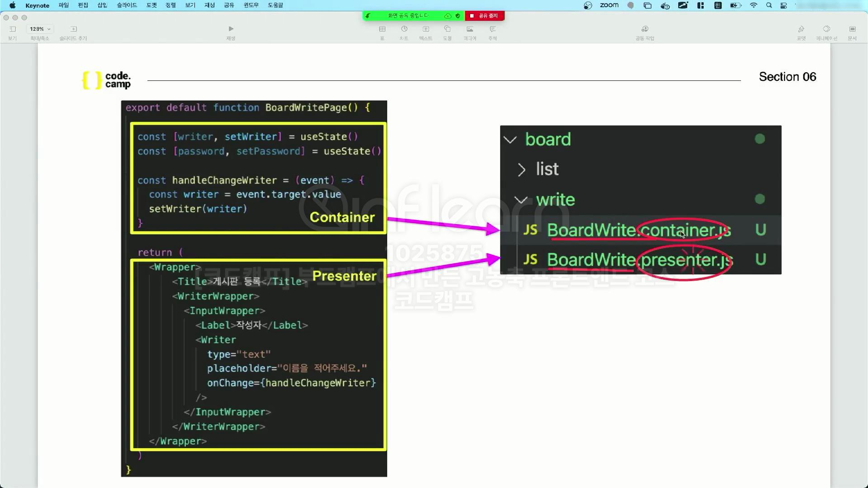The height and width of the screenshot is (488, 868).
Task: Insert a shape with 도형 icon
Action: pyautogui.click(x=448, y=29)
